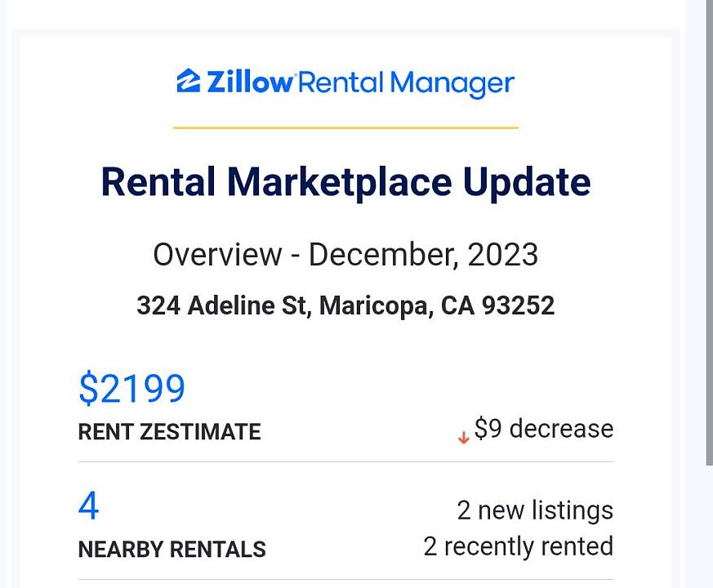Click the red down arrow icon
The width and height of the screenshot is (713, 588).
pos(463,438)
